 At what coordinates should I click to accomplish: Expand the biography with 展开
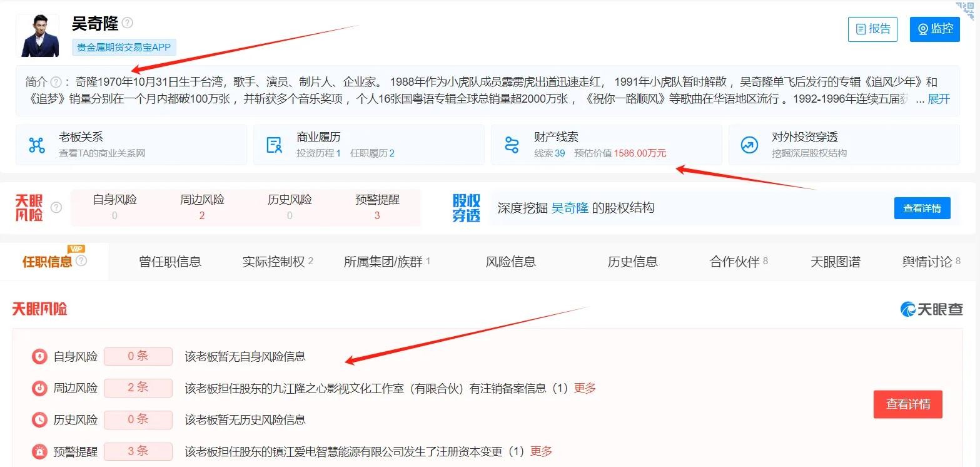click(939, 99)
